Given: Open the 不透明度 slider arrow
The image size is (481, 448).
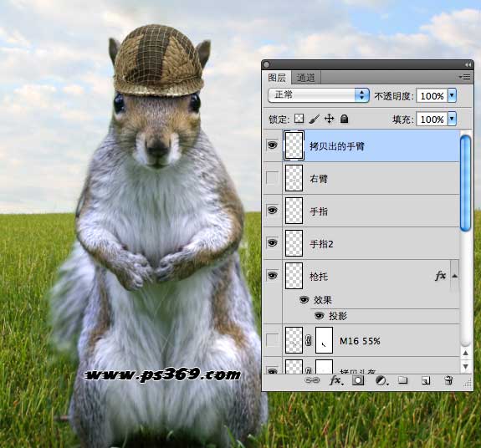Looking at the screenshot, I should coord(453,95).
